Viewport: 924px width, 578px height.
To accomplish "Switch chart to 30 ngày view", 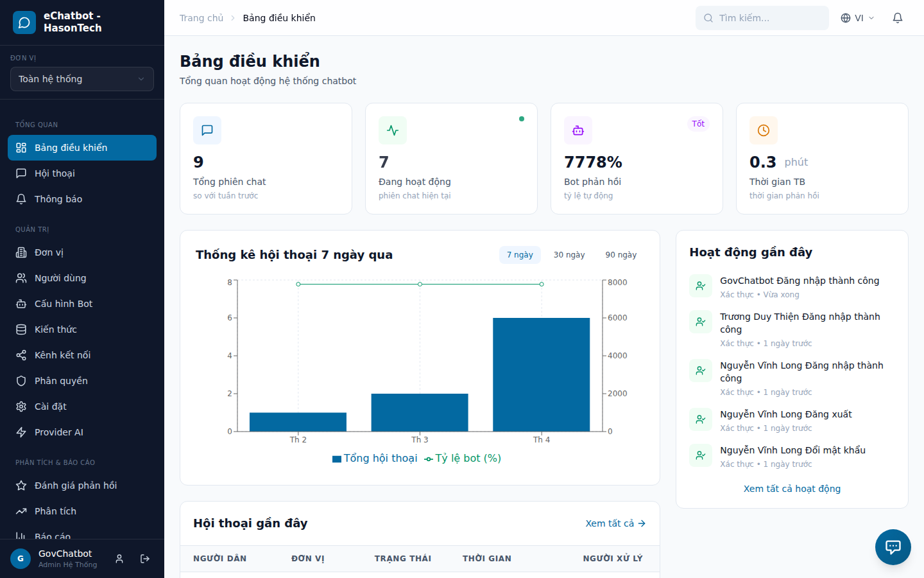I will (569, 254).
